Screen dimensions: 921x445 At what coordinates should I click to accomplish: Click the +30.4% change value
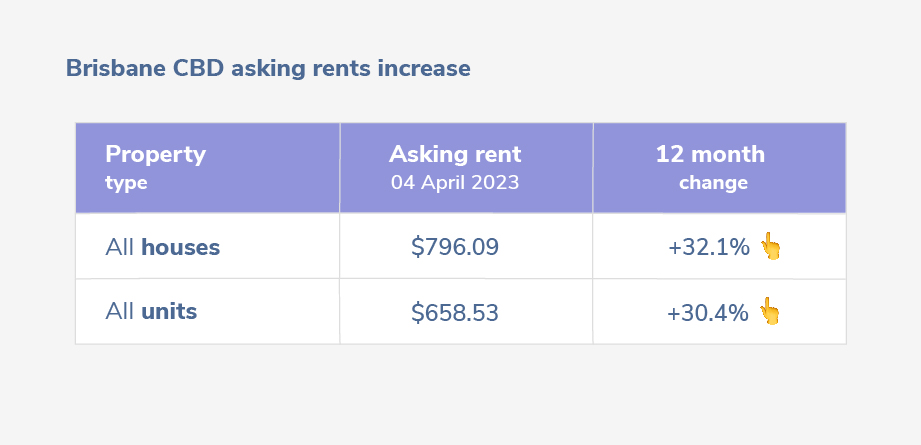click(x=708, y=313)
